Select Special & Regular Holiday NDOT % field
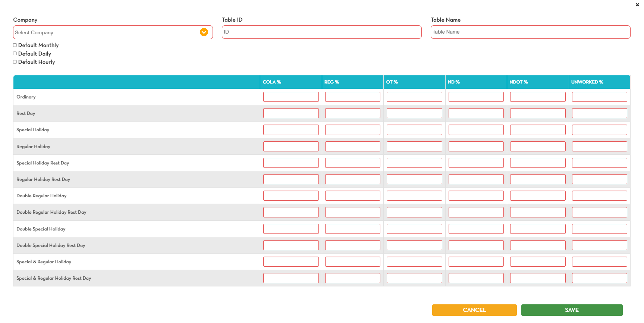The image size is (644, 323). click(x=538, y=262)
